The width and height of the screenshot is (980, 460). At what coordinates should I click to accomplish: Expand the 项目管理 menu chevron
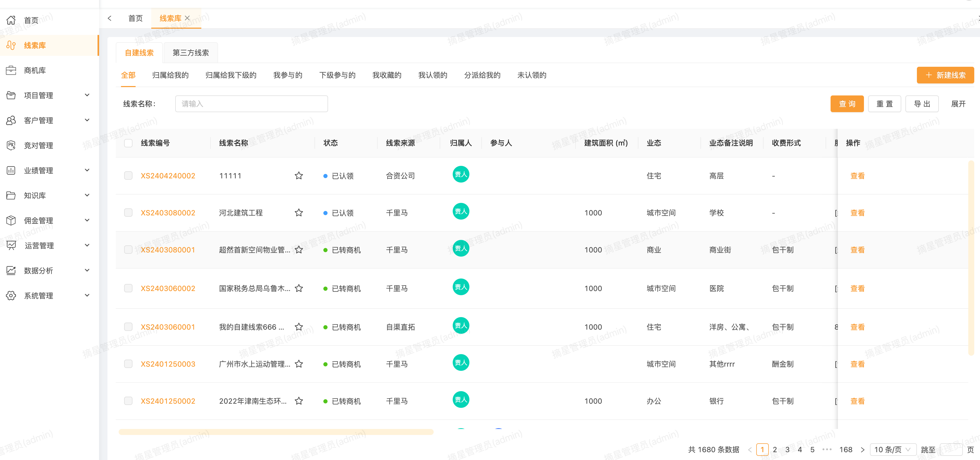pos(87,95)
